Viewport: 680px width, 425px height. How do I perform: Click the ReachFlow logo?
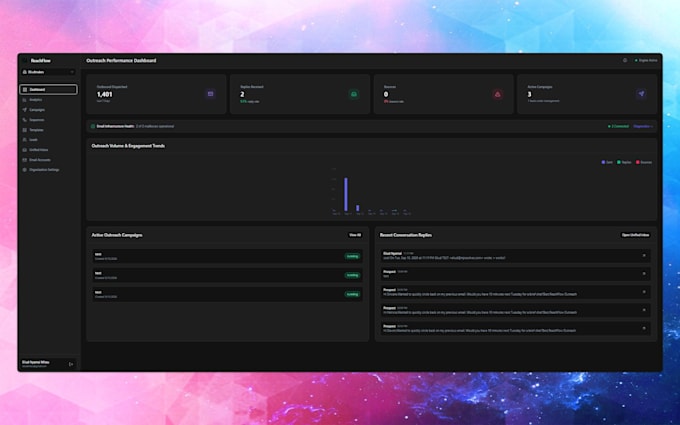37,61
